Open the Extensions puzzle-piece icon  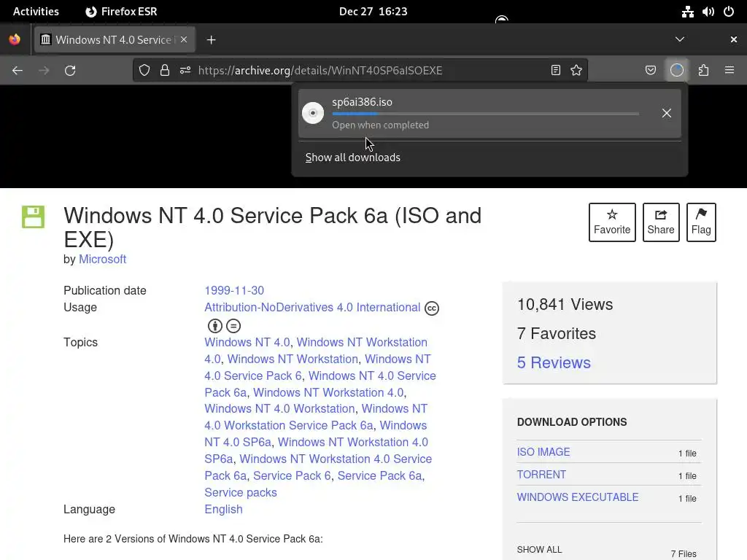coord(704,71)
